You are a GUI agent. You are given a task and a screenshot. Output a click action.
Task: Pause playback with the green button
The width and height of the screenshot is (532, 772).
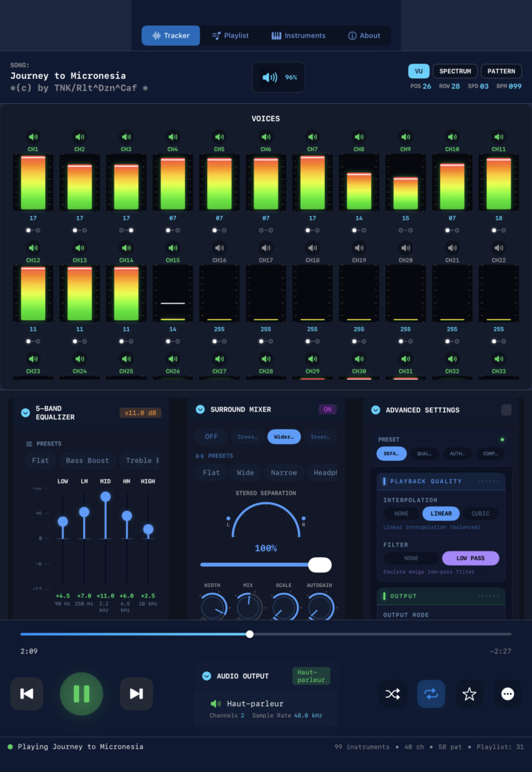[82, 694]
